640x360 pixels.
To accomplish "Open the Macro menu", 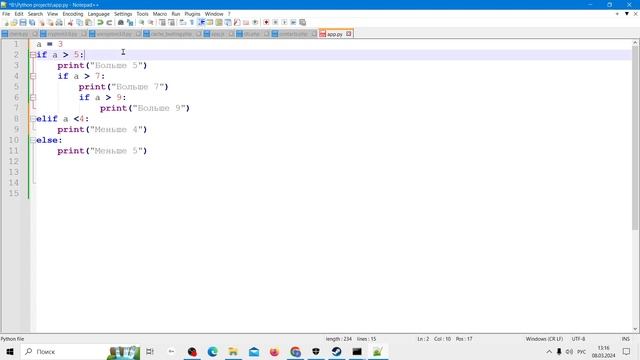I will [x=160, y=14].
